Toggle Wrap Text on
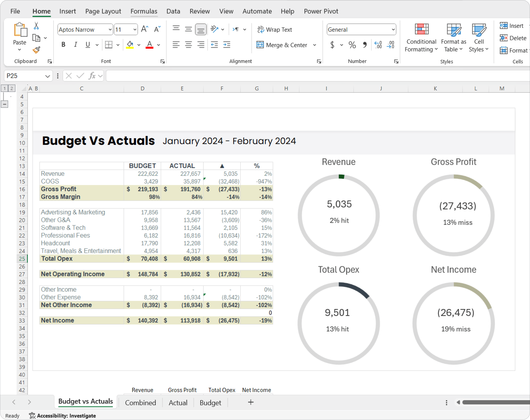Screen dimensions: 530x420 pyautogui.click(x=275, y=30)
